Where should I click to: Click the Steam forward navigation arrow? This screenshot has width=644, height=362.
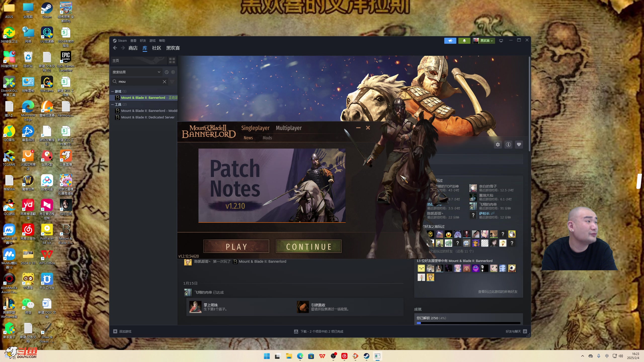tap(123, 48)
